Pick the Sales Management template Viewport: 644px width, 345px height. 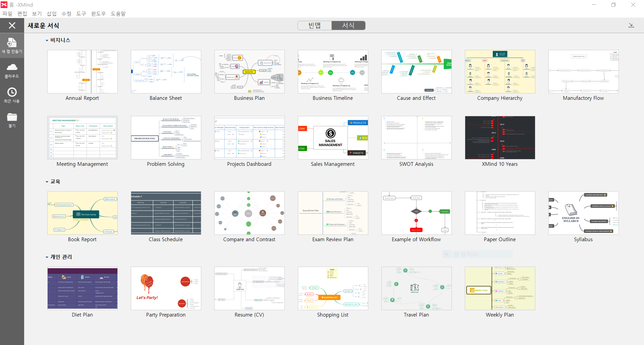tap(333, 138)
